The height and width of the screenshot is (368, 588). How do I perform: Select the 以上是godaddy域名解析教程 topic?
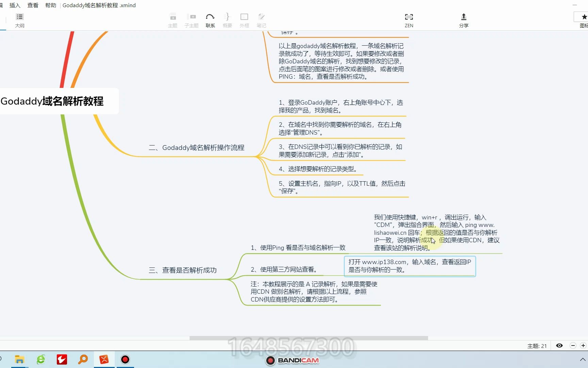[341, 61]
